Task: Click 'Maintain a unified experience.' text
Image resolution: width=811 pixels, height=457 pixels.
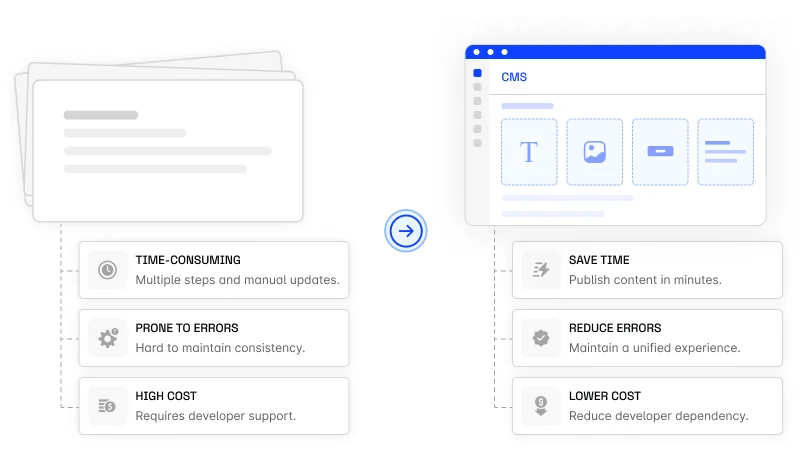Action: coord(654,348)
